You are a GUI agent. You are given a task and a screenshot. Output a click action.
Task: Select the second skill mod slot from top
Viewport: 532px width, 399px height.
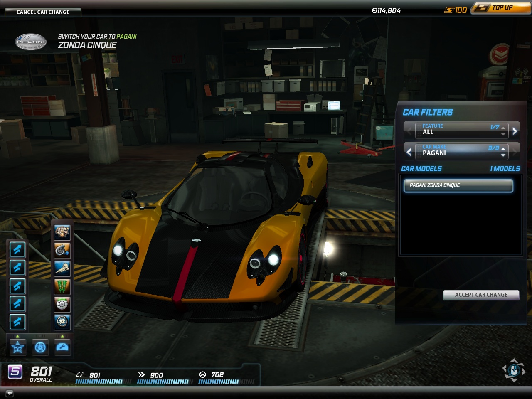[17, 268]
